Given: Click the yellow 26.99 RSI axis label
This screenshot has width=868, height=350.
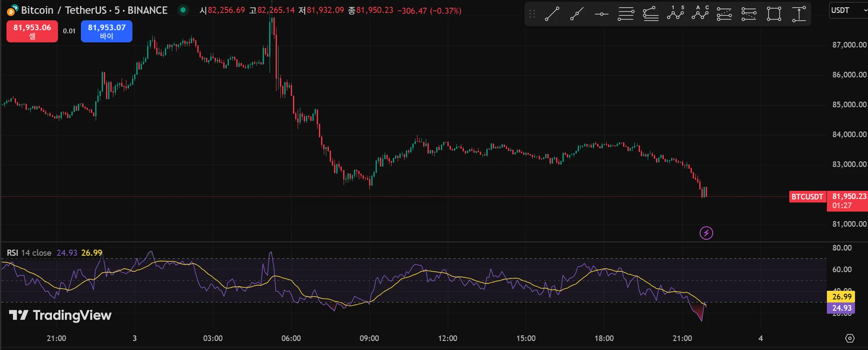Looking at the screenshot, I should pos(842,297).
